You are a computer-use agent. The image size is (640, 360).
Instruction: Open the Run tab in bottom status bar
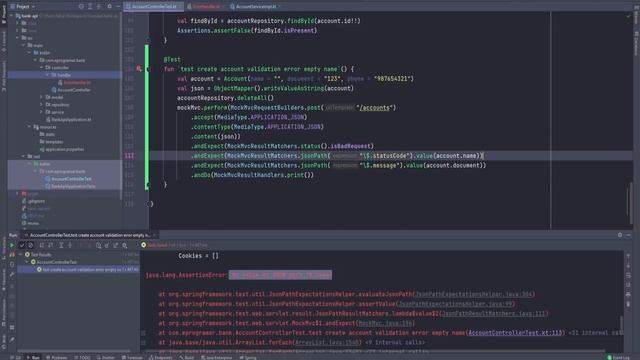coord(33,357)
